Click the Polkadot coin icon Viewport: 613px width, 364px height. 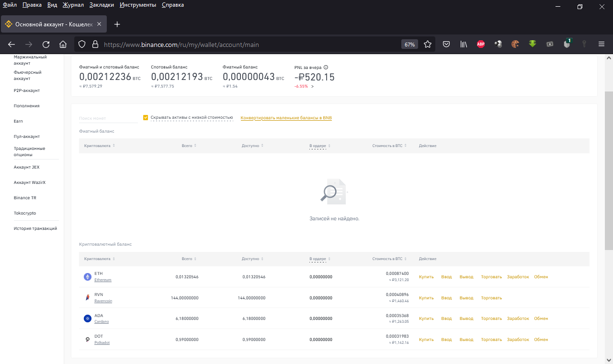coord(87,340)
